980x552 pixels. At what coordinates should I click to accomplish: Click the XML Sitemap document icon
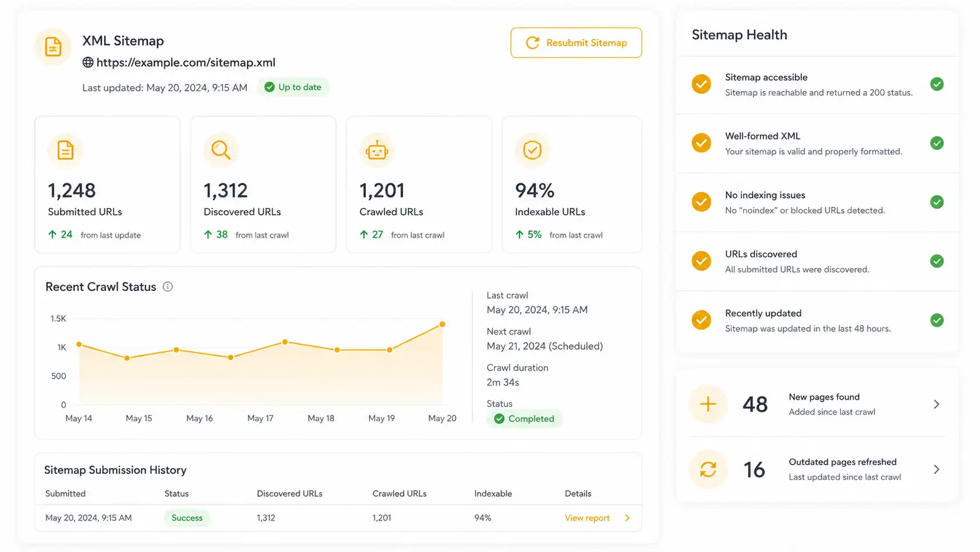tap(53, 46)
